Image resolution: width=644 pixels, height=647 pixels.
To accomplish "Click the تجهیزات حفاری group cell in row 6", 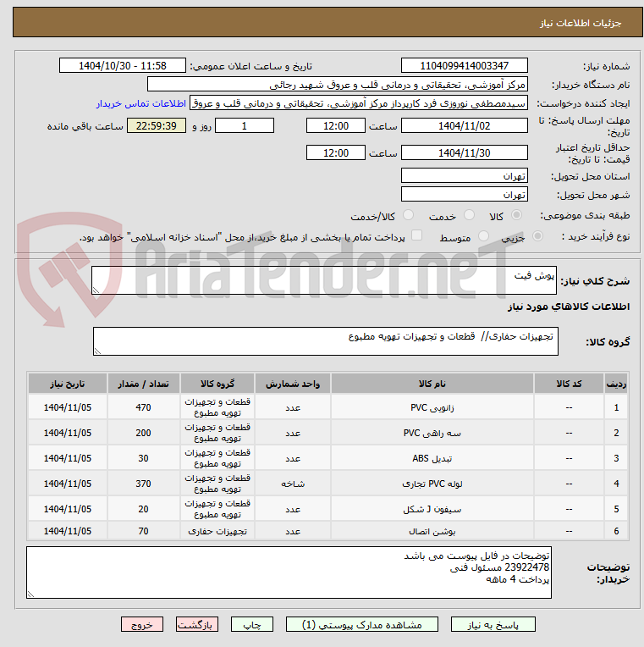I will coord(217,532).
